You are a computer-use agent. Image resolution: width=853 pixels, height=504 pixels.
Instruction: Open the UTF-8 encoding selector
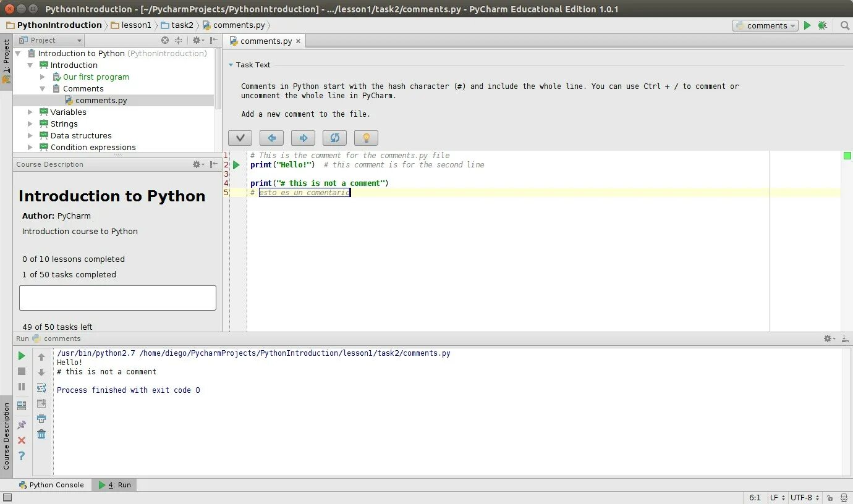805,497
